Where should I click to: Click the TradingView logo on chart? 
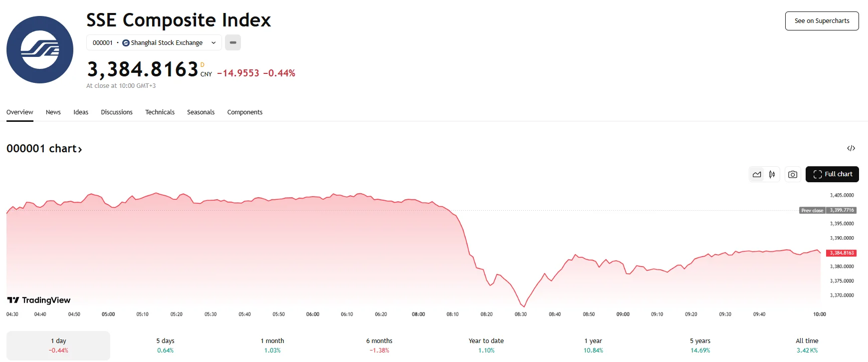pyautogui.click(x=39, y=300)
